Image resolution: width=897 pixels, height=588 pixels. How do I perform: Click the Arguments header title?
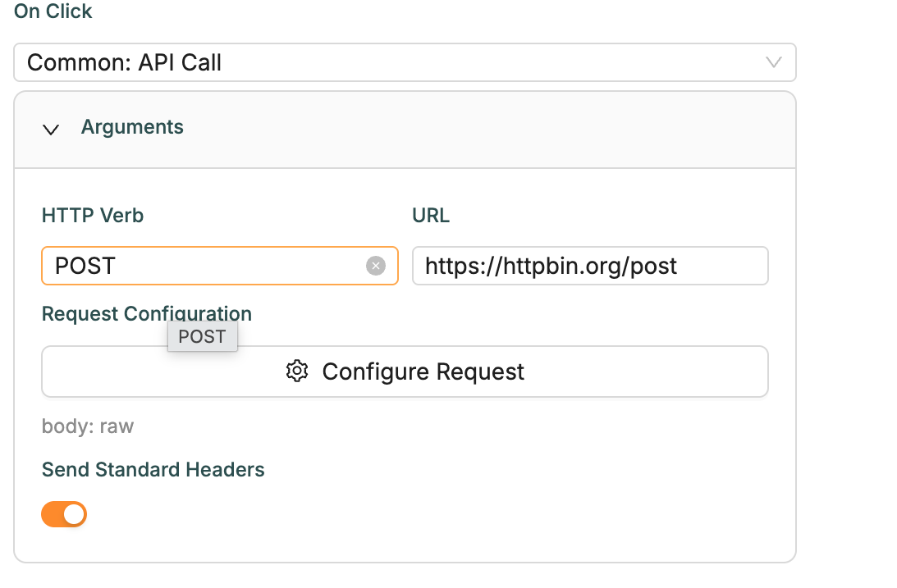132,127
